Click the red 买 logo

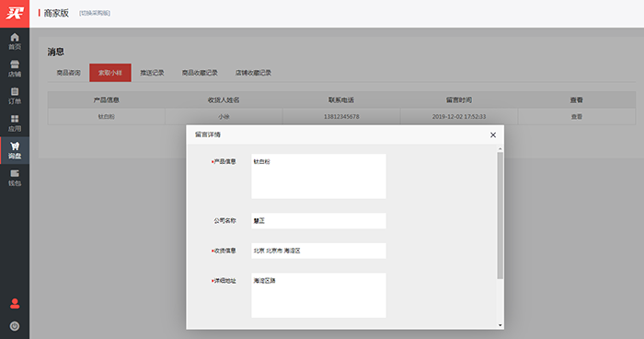pos(15,14)
